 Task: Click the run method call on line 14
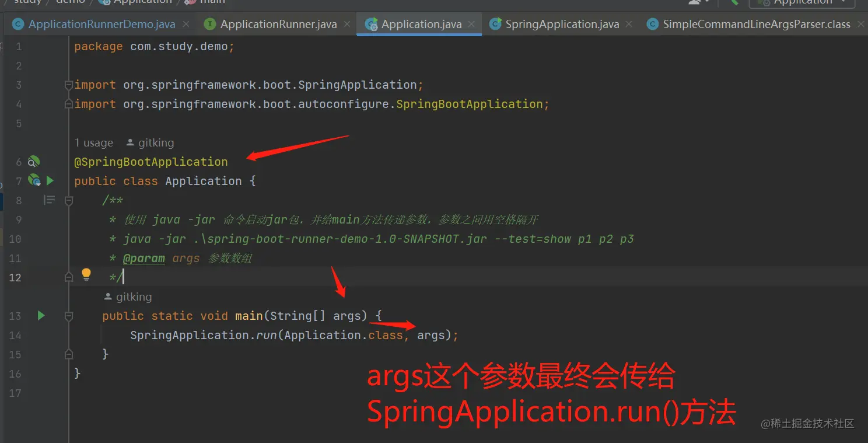point(267,335)
